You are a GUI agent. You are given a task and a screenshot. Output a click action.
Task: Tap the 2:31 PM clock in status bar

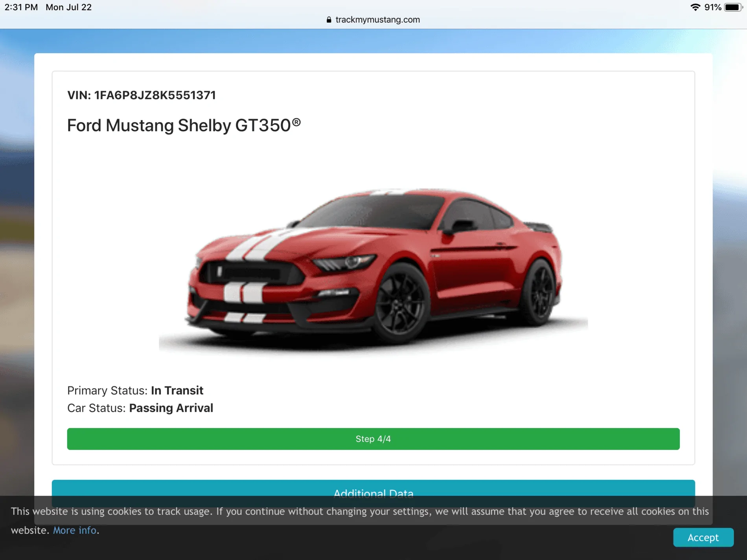tap(21, 7)
